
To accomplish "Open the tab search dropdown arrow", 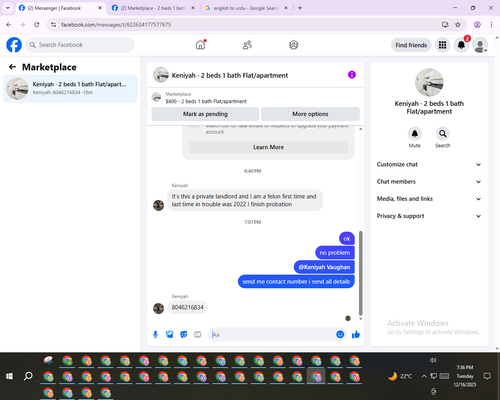I will (x=8, y=8).
